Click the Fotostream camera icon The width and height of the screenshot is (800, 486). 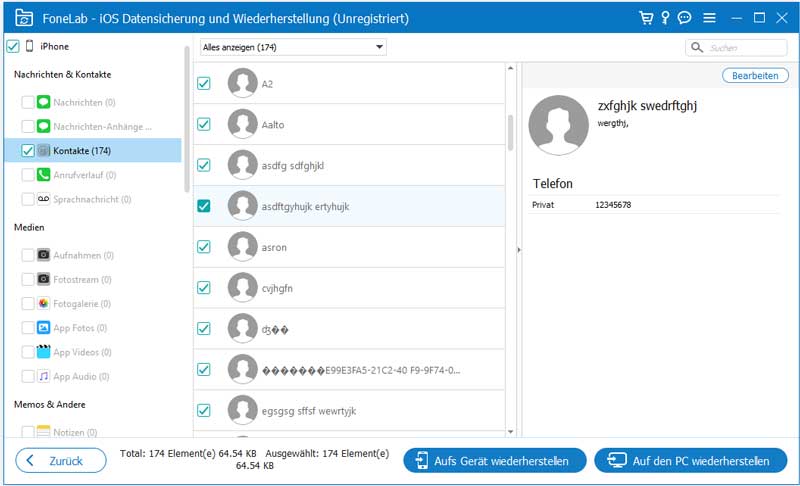coord(43,279)
